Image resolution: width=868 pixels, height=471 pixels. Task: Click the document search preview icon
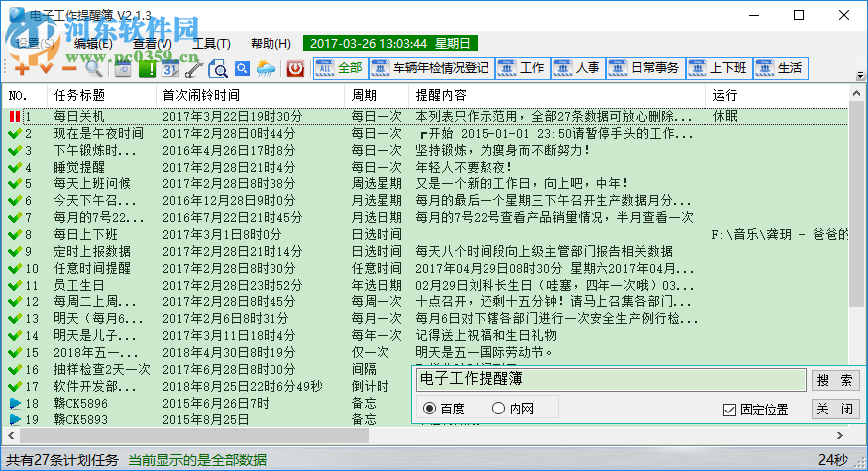[218, 69]
